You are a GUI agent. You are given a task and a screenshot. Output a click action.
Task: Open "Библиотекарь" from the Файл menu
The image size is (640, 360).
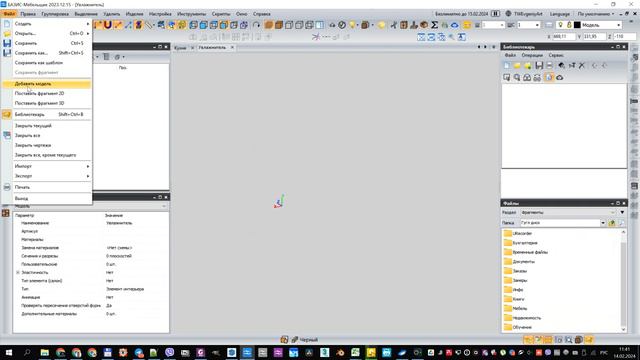pos(46,114)
